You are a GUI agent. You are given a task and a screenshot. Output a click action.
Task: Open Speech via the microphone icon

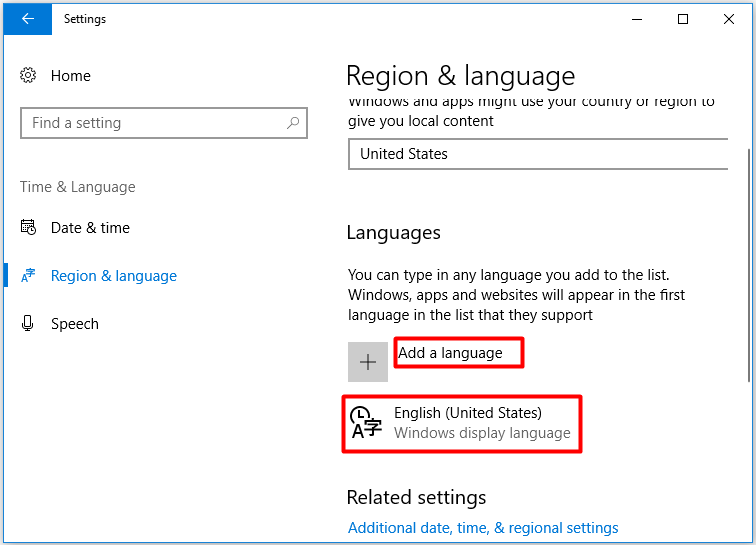pyautogui.click(x=28, y=323)
